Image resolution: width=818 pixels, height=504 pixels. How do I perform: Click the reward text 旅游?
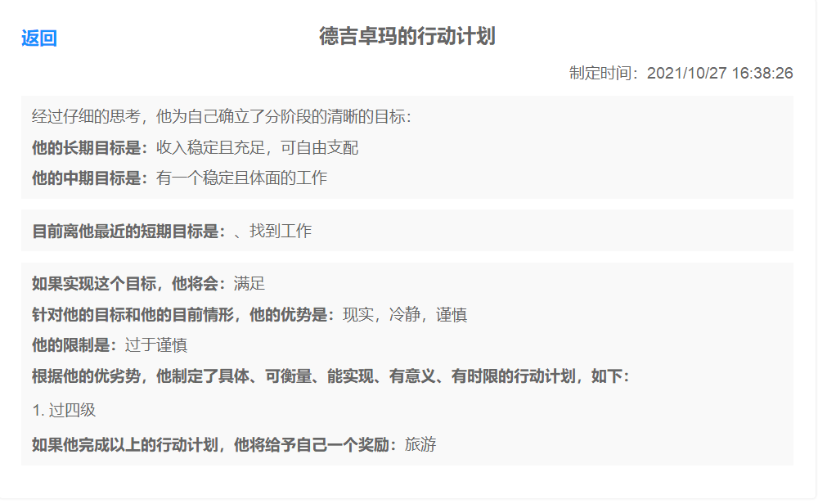[420, 445]
